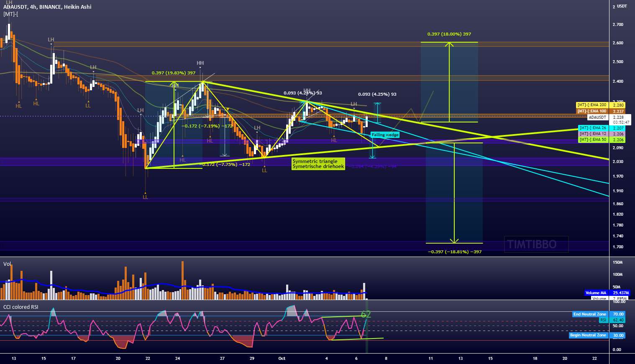Select the 0.397 (18.00%) 397 measurement label

[x=449, y=34]
